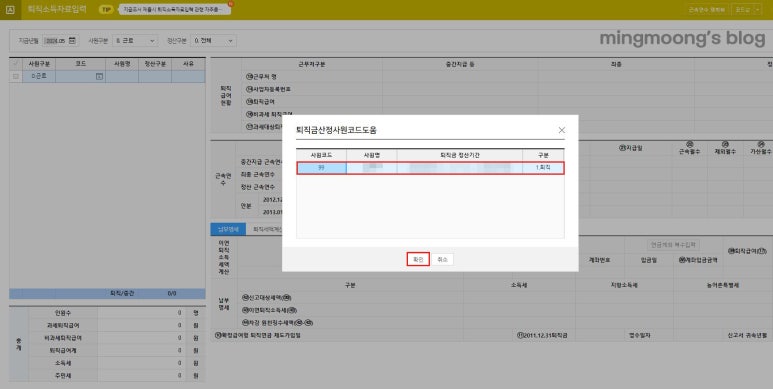This screenshot has width=773, height=389.
Task: Click the 이연퇴직소득세 row label
Action: point(269,310)
